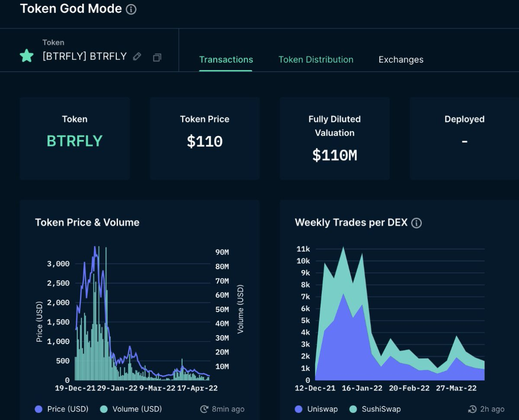
Task: Click the Deployed card
Action: 464,138
